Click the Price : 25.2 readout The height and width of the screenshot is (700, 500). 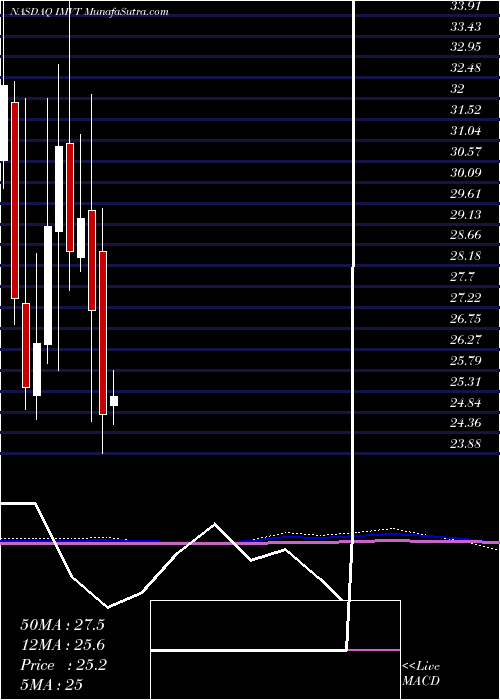(x=63, y=665)
